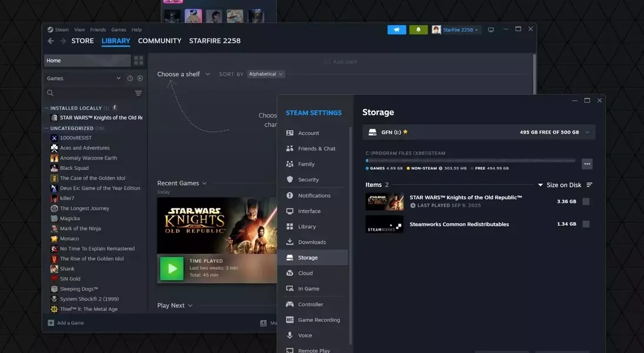The height and width of the screenshot is (353, 644).
Task: Open the announcements megaphone icon
Action: pyautogui.click(x=396, y=29)
